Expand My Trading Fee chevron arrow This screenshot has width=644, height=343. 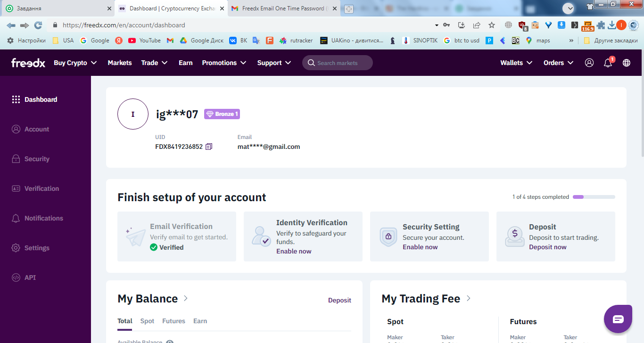tap(468, 298)
